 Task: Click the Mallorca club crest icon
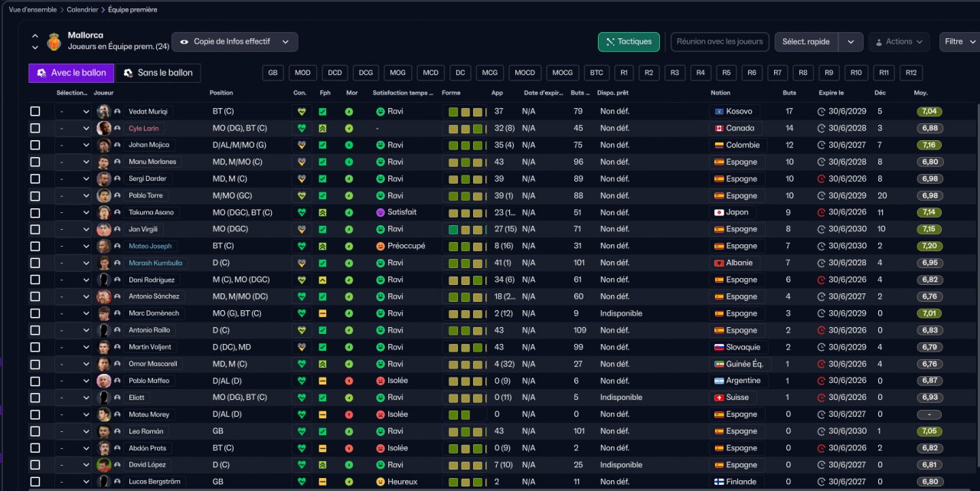(54, 41)
